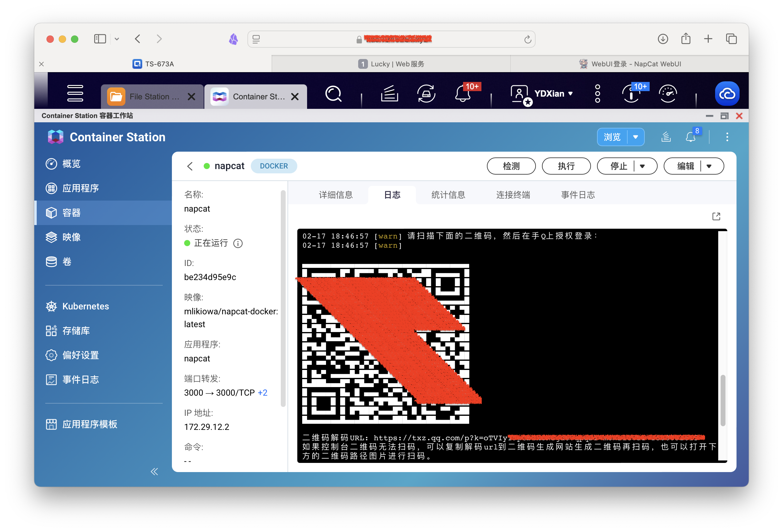Click the 编辑 button
Screen dimensions: 783x532
pyautogui.click(x=685, y=166)
